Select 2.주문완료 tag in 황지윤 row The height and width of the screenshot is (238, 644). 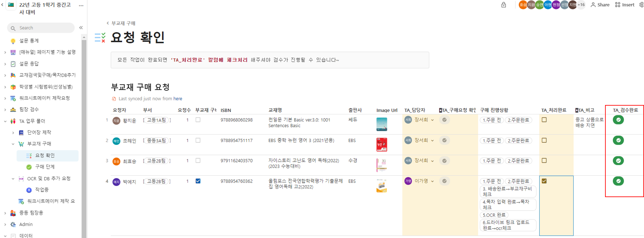[x=518, y=120]
